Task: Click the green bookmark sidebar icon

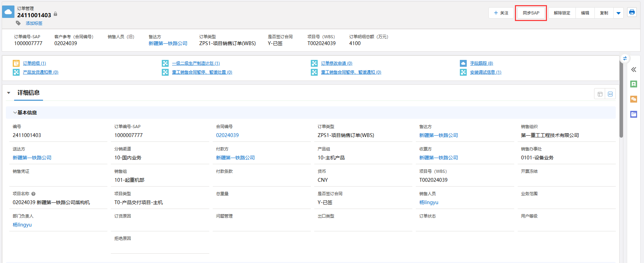Action: pyautogui.click(x=633, y=84)
